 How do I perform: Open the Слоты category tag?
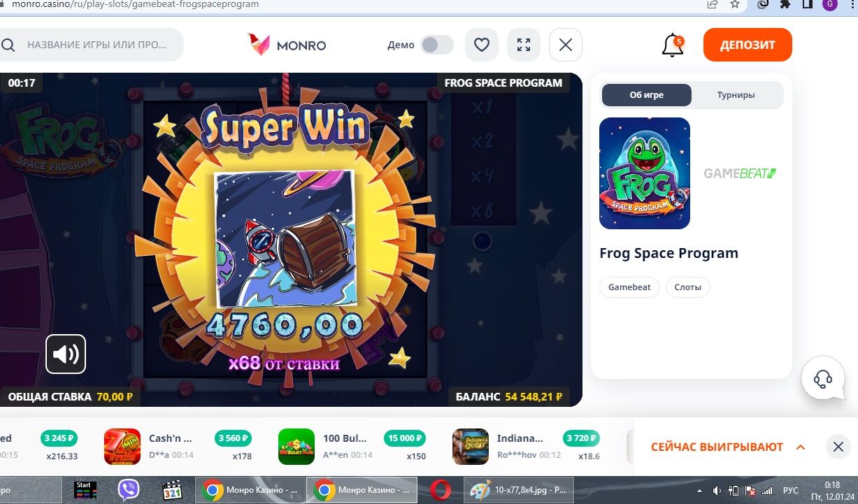(688, 287)
